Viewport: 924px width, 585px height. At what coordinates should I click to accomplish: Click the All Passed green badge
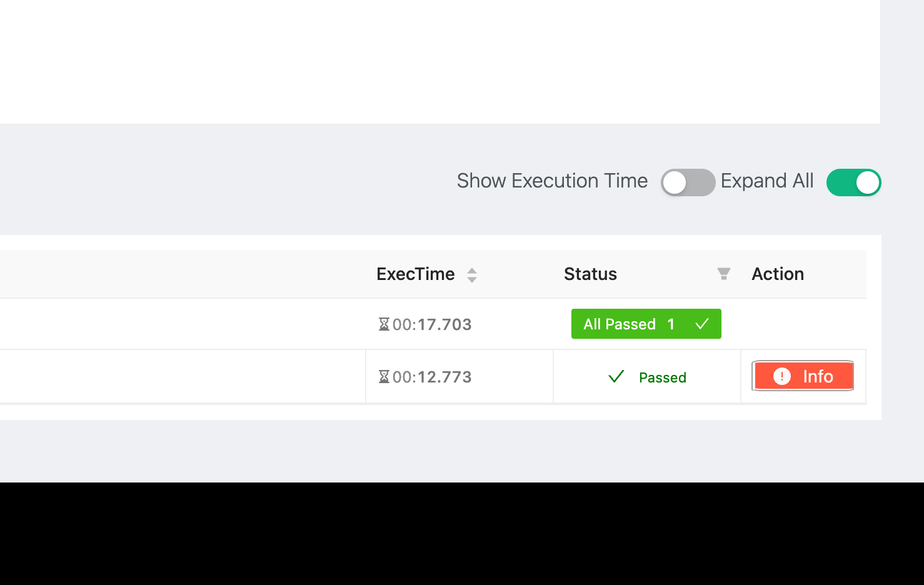coord(646,324)
